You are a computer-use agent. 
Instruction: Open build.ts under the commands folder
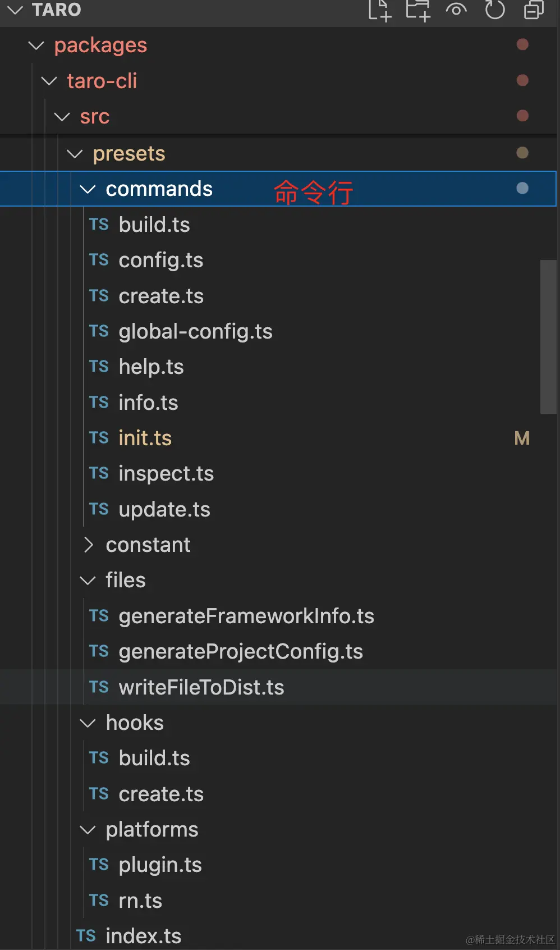coord(154,225)
